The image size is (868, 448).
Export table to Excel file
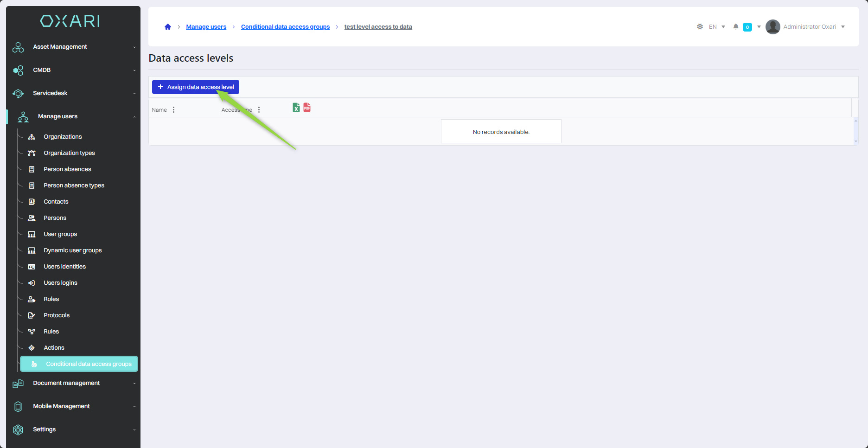pyautogui.click(x=296, y=108)
